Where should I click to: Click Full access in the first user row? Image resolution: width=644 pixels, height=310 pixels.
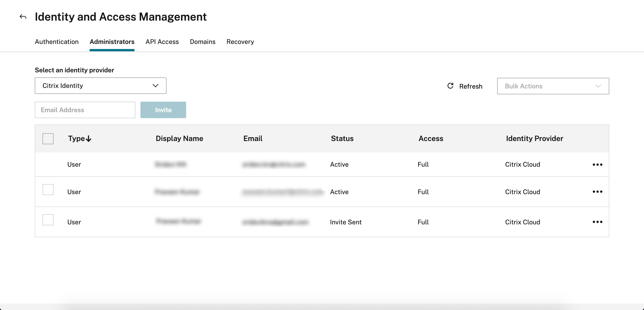(423, 164)
